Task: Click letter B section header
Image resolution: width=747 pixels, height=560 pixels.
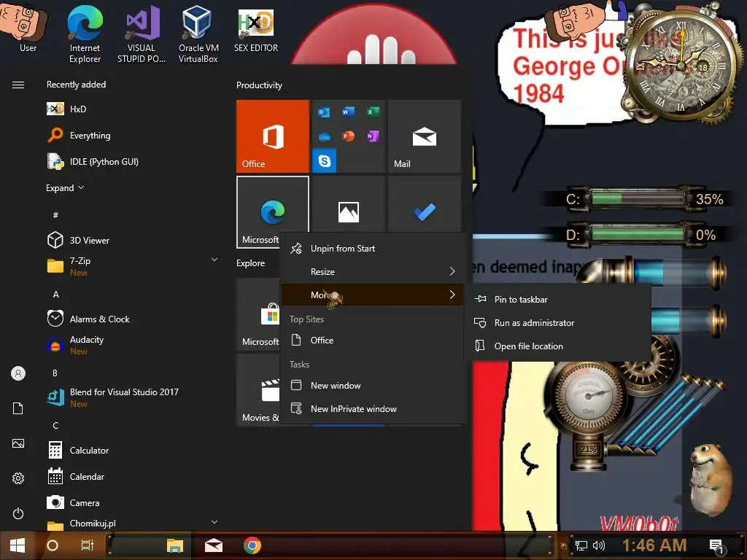Action: tap(55, 373)
